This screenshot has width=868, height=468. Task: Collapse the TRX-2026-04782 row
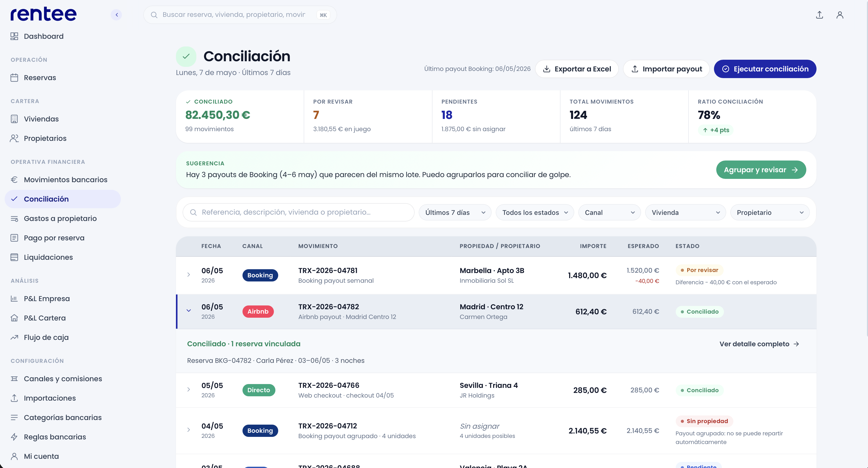pos(189,311)
